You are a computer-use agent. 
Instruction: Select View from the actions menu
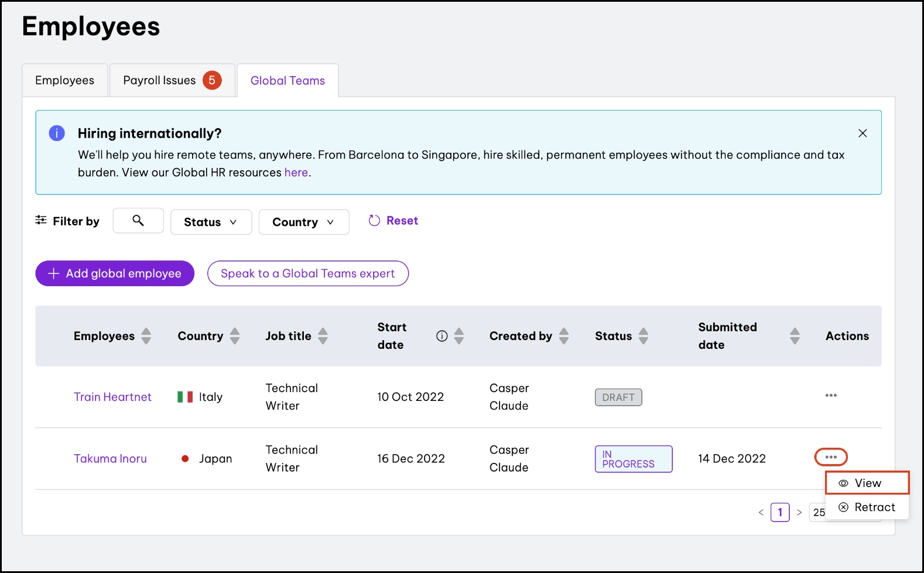pos(867,483)
